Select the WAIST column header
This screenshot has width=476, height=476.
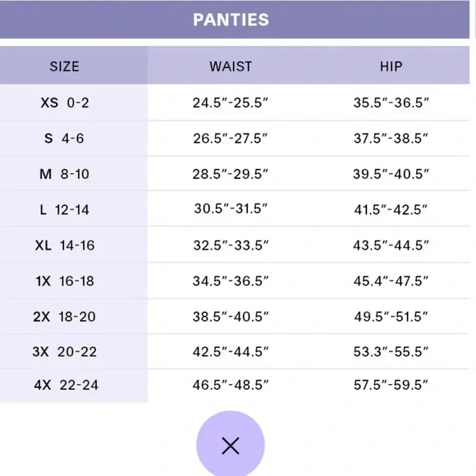(231, 66)
